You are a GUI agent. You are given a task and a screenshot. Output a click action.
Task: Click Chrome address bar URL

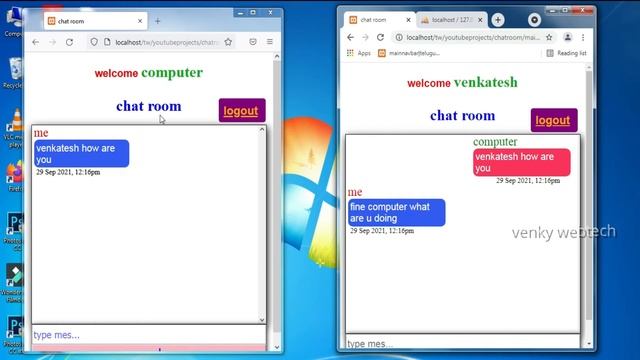(473, 37)
